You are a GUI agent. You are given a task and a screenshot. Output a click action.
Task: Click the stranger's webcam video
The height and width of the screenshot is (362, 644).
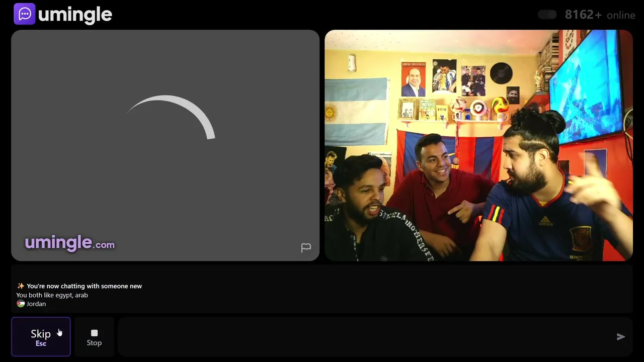coord(478,145)
